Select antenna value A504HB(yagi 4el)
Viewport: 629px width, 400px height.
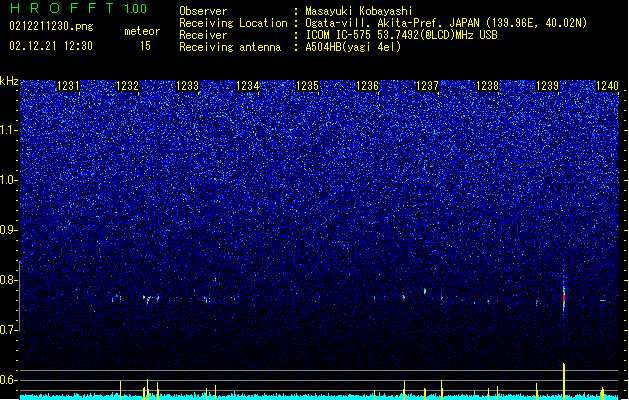(x=353, y=47)
